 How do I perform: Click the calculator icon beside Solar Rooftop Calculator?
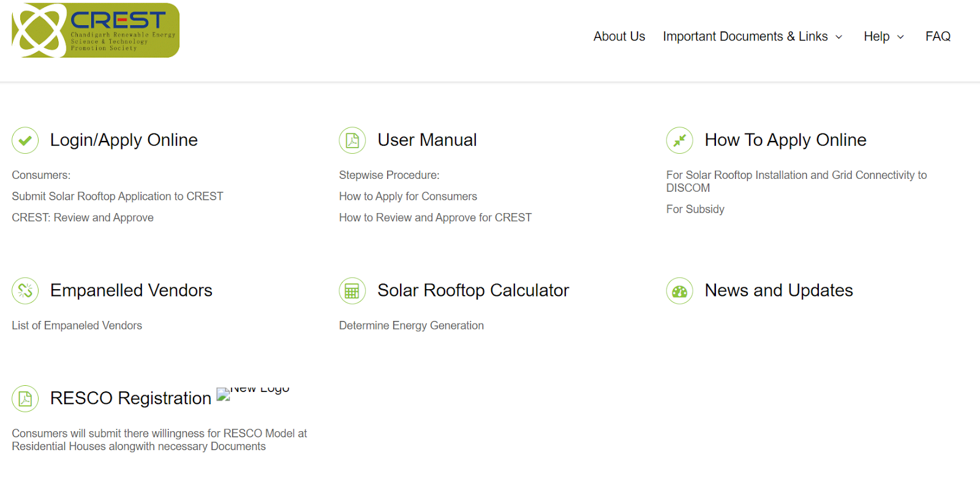click(x=352, y=291)
